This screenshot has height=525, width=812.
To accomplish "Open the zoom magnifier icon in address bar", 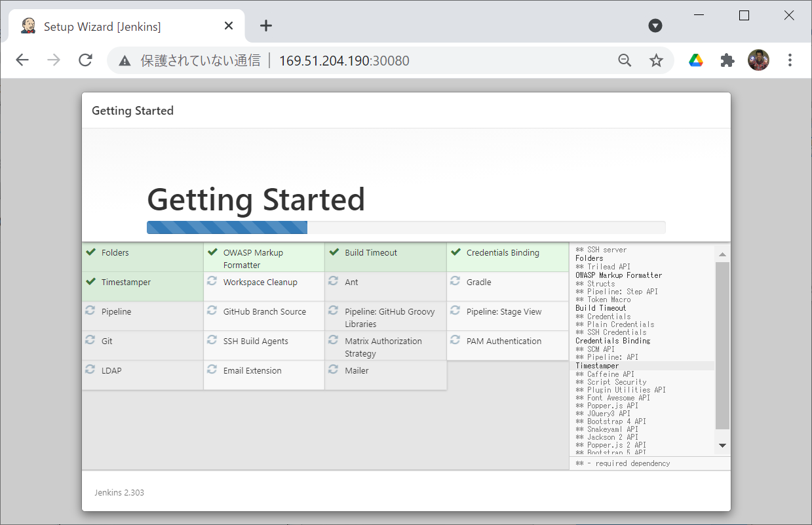I will pyautogui.click(x=625, y=60).
